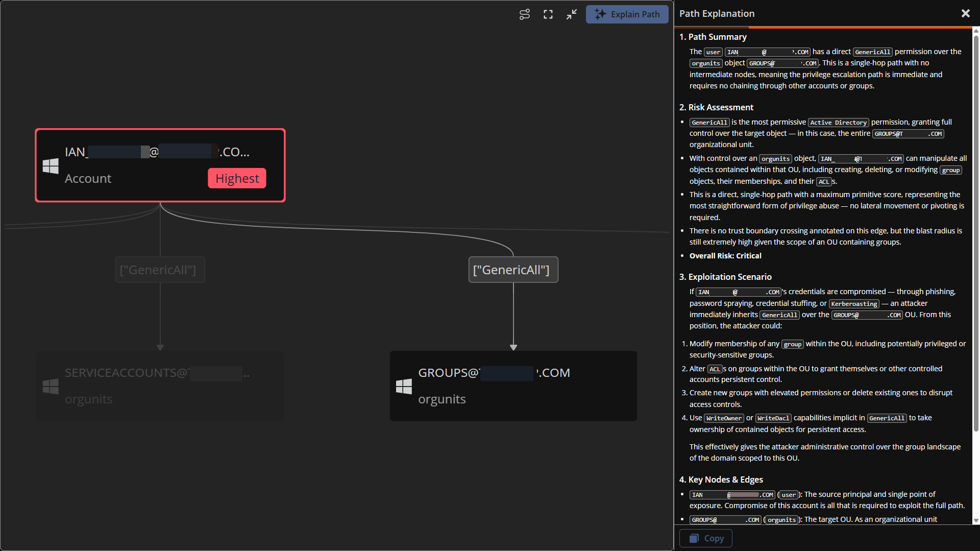Click the graph layout icon in toolbar
Screen dimensions: 980x551
525,14
